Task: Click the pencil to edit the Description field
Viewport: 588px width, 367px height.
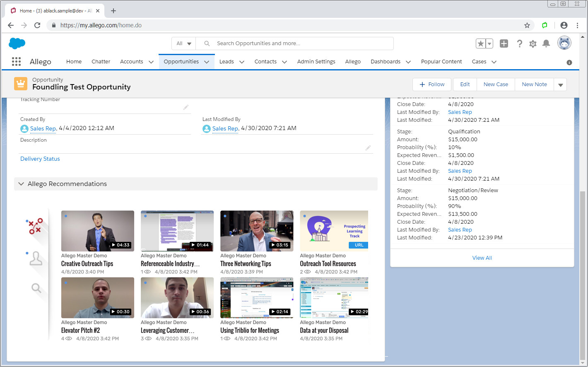Action: [x=368, y=147]
